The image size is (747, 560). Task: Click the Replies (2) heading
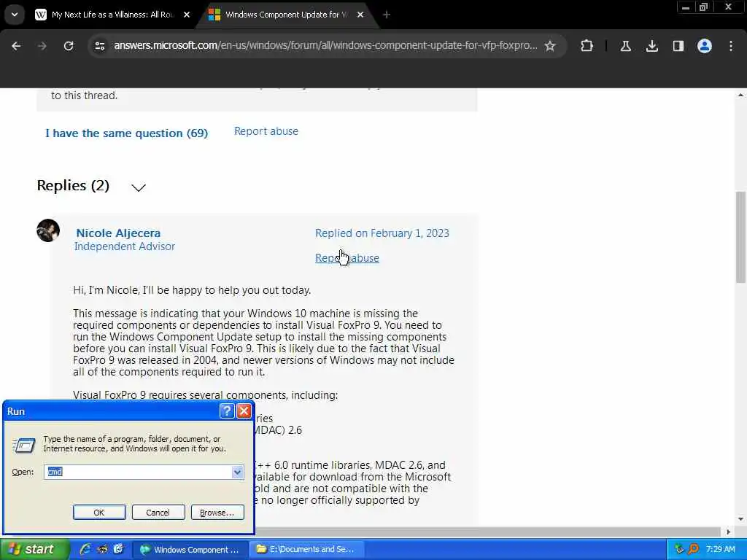point(73,185)
